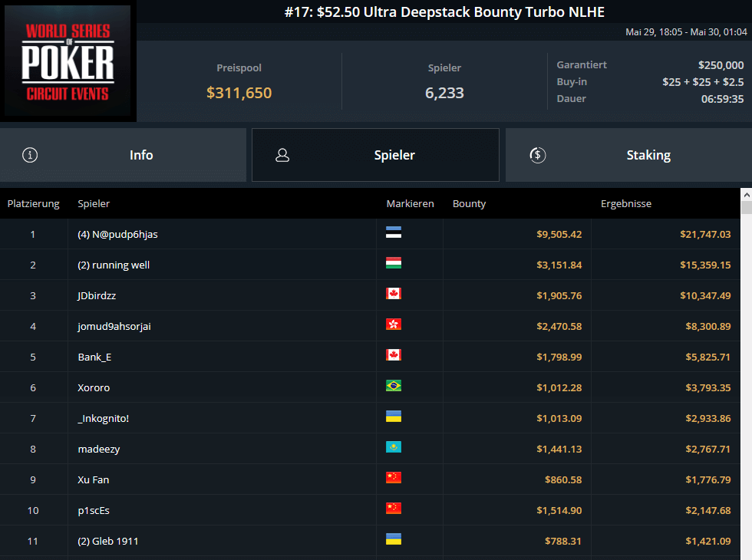Sort by Bounty column header
Image resolution: width=752 pixels, height=560 pixels.
469,204
